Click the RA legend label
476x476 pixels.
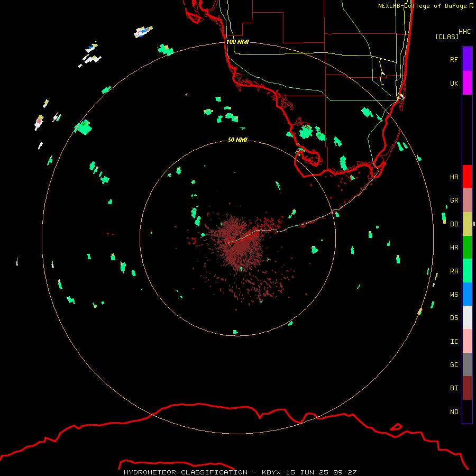(x=454, y=271)
